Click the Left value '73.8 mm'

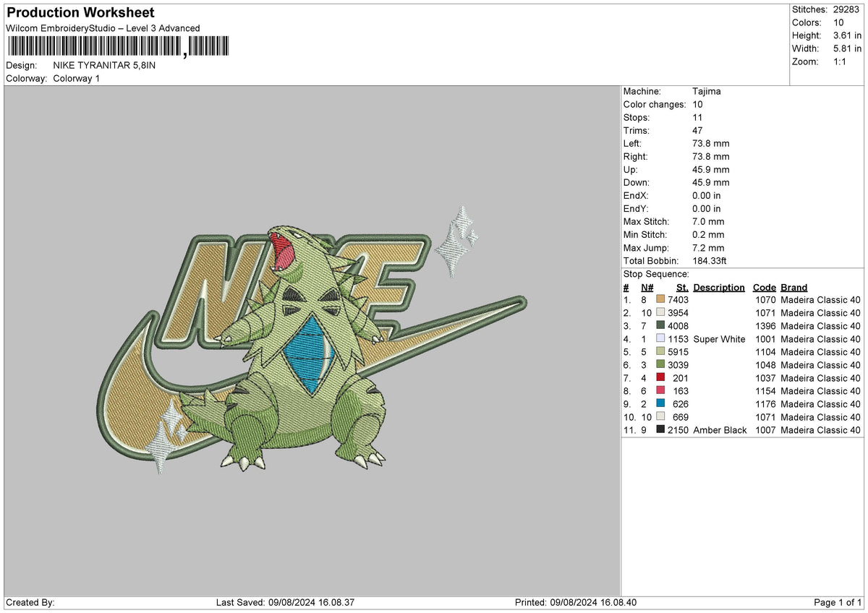[711, 143]
